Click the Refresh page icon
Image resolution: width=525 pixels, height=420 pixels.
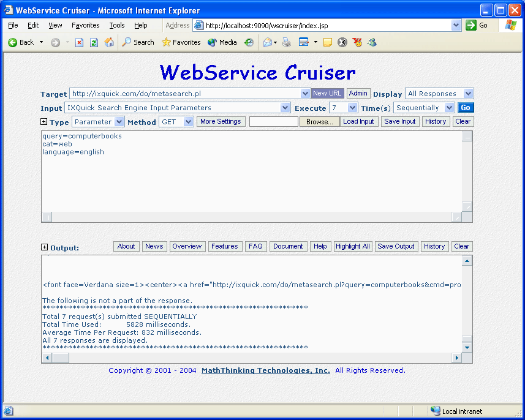click(x=94, y=42)
